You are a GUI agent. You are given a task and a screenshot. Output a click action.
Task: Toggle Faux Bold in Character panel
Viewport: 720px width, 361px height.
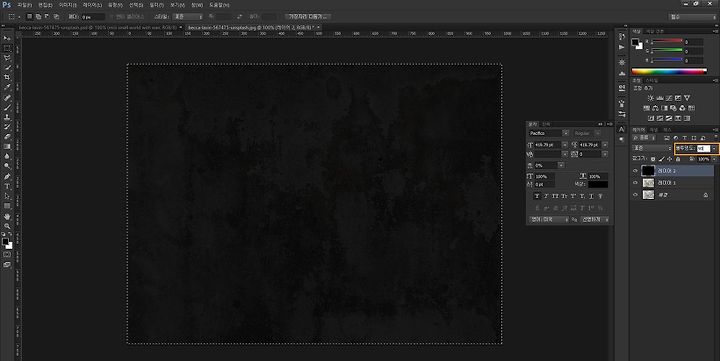(537, 196)
